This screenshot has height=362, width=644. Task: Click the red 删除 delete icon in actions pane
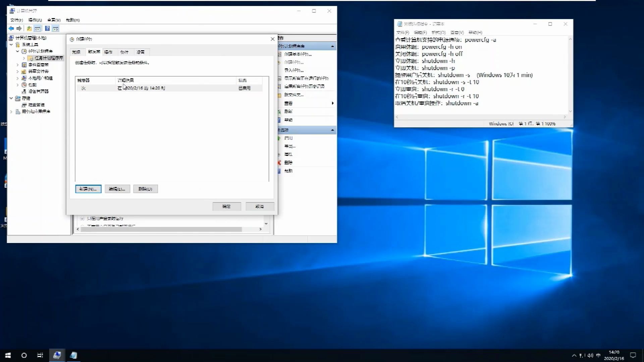point(279,162)
